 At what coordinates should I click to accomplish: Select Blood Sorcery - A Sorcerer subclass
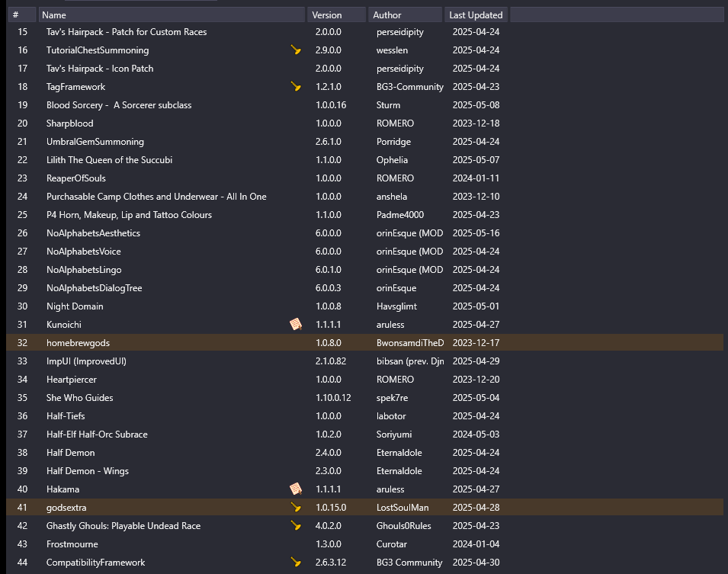pyautogui.click(x=119, y=105)
